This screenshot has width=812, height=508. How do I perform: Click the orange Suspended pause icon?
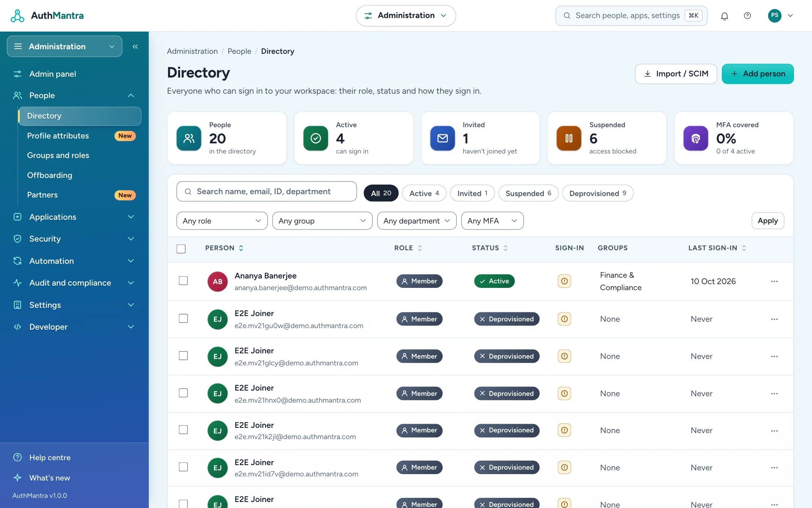[x=569, y=138]
